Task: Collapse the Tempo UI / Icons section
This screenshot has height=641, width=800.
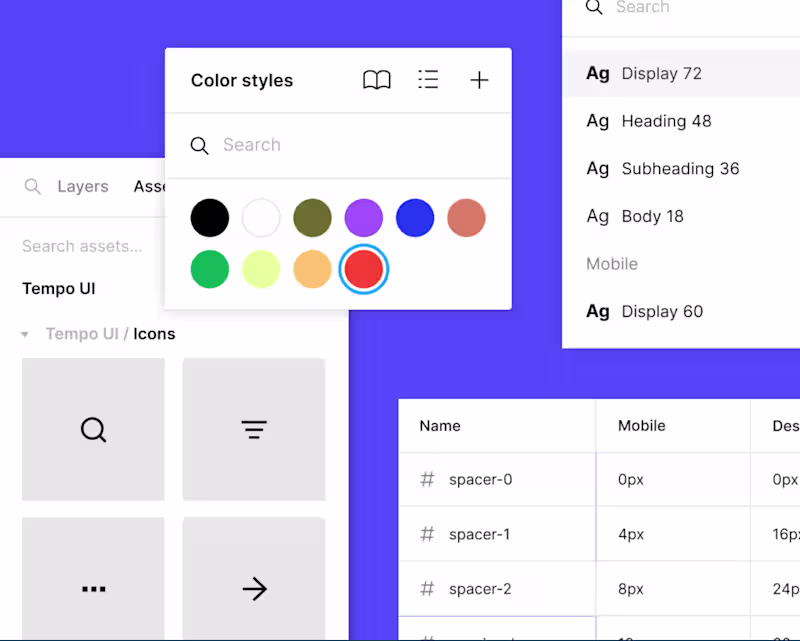Action: (24, 334)
